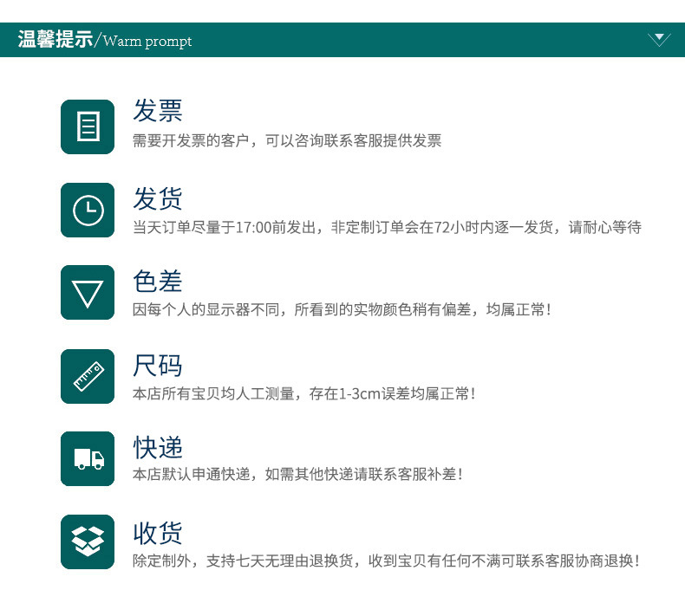
Task: Click the 申通快递 default courier description
Action: (x=297, y=474)
